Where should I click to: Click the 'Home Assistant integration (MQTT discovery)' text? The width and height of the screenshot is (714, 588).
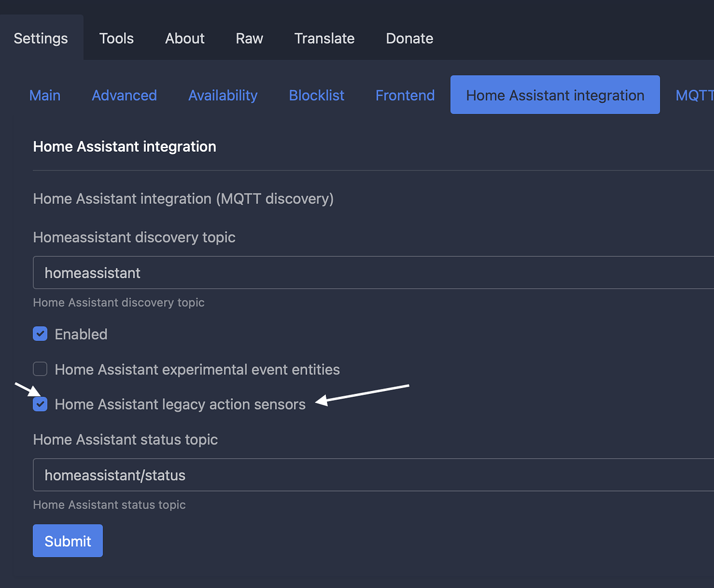tap(183, 199)
